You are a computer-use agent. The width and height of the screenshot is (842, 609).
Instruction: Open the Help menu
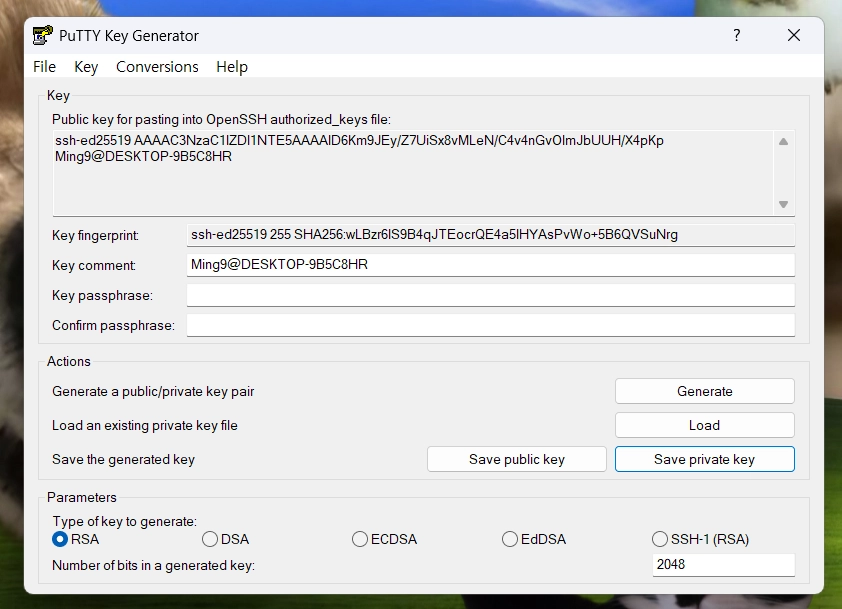tap(232, 67)
